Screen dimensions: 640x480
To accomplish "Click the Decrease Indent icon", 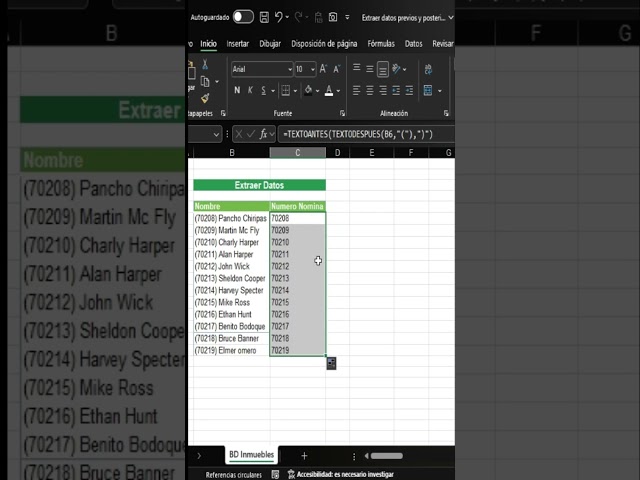I will click(x=396, y=90).
